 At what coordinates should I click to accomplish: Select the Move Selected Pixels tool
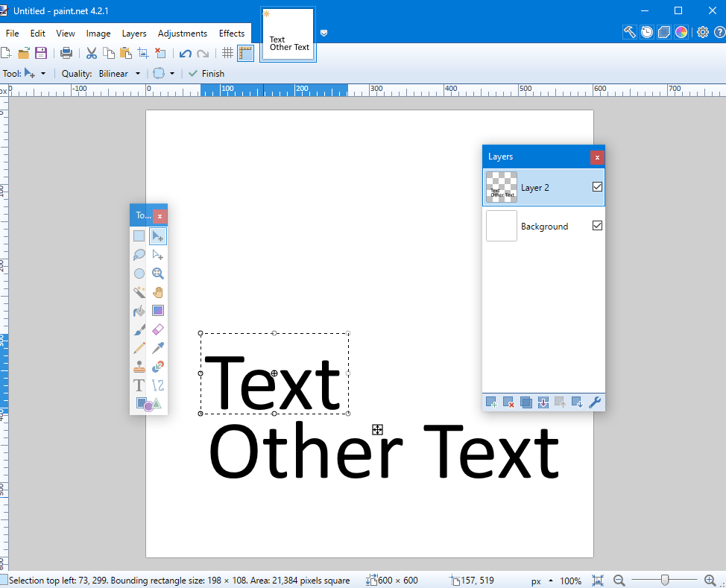click(x=158, y=236)
